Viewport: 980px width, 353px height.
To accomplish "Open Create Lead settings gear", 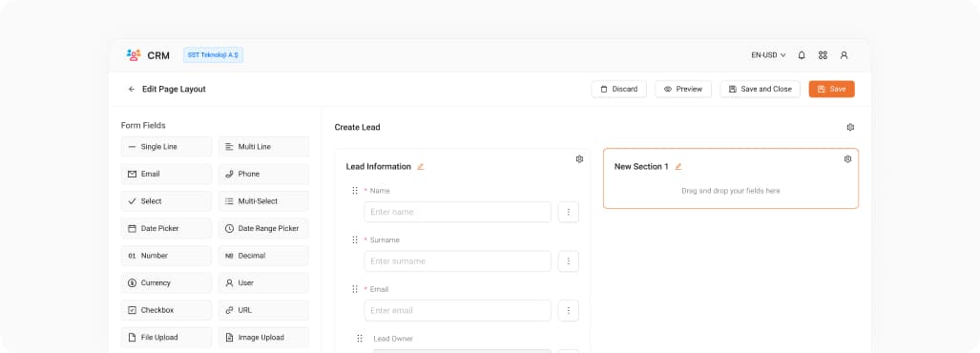I will [x=850, y=128].
